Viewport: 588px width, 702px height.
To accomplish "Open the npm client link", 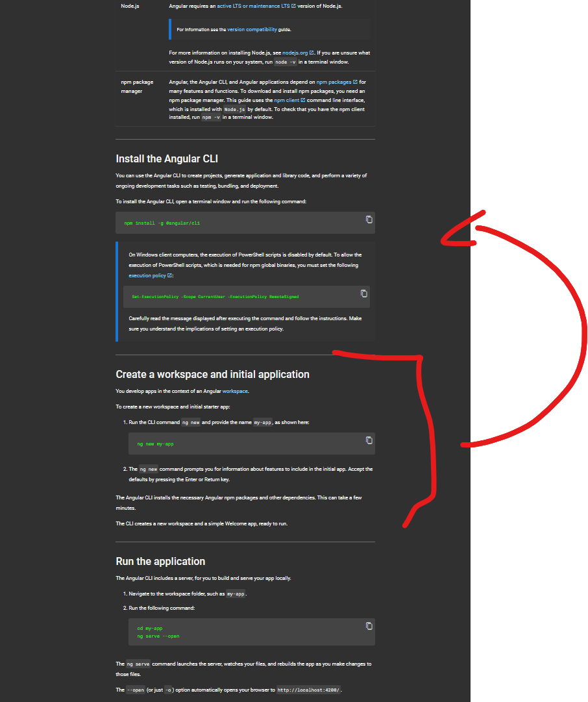I will [x=289, y=100].
